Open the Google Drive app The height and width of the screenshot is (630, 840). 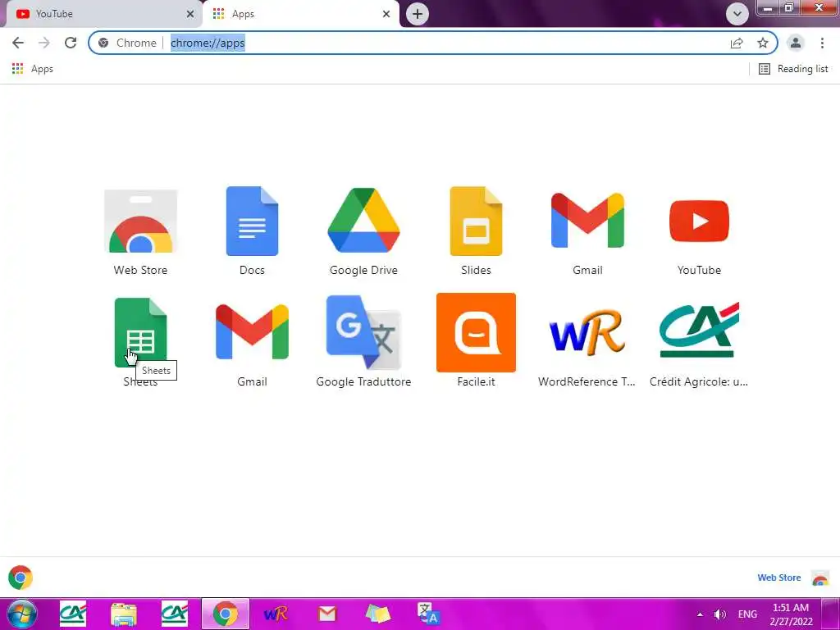click(363, 220)
